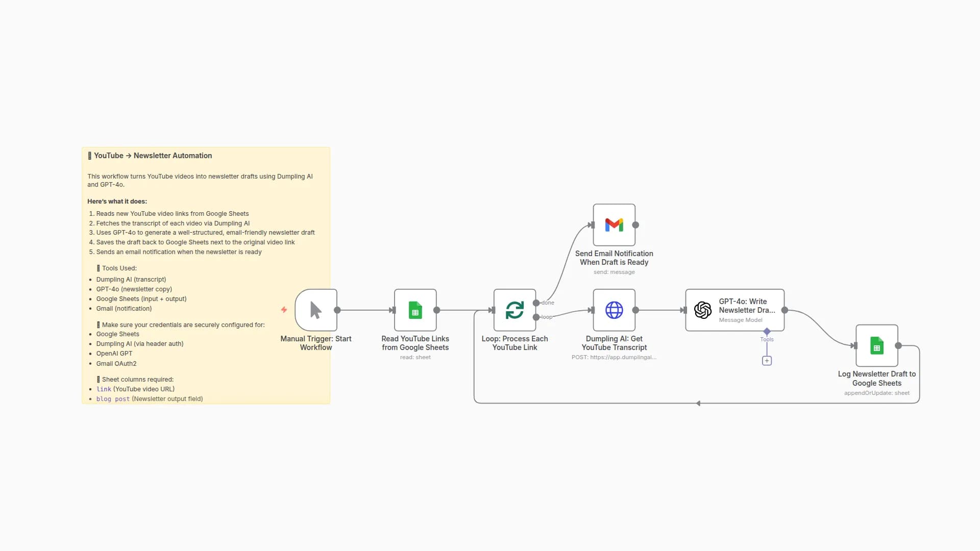
Task: Click the red lightning trigger icon
Action: [284, 310]
